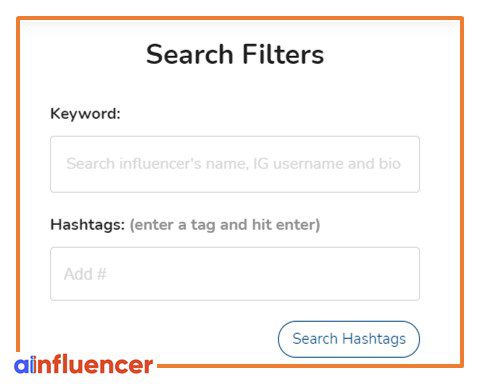Screen dimensions: 480x384
Task: Click the Keyword search input field
Action: pos(235,164)
